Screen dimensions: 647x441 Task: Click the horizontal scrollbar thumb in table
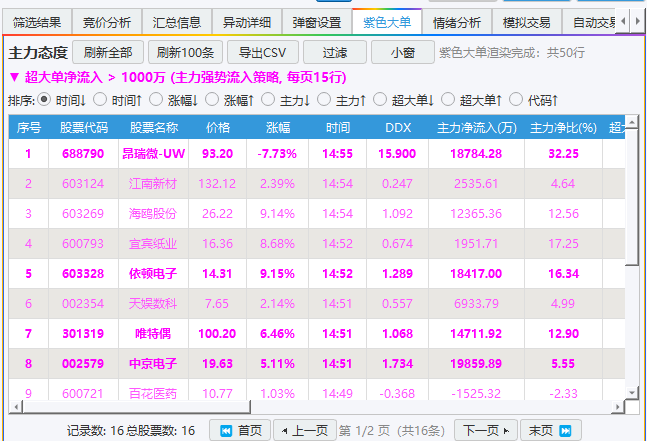[136, 407]
